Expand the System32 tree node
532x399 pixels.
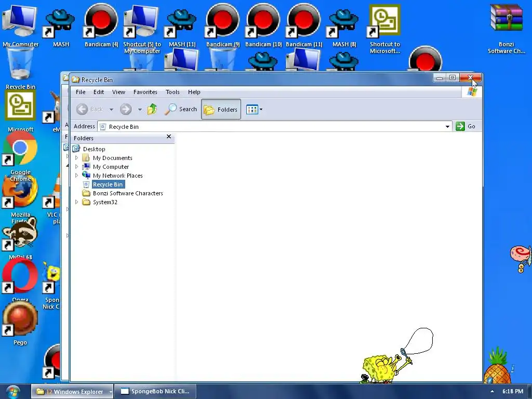tap(76, 202)
